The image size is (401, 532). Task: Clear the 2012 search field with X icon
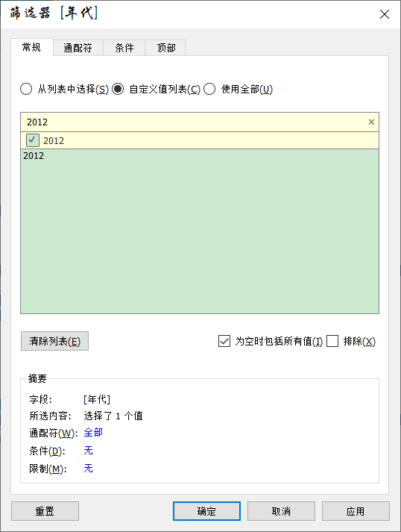tap(371, 122)
